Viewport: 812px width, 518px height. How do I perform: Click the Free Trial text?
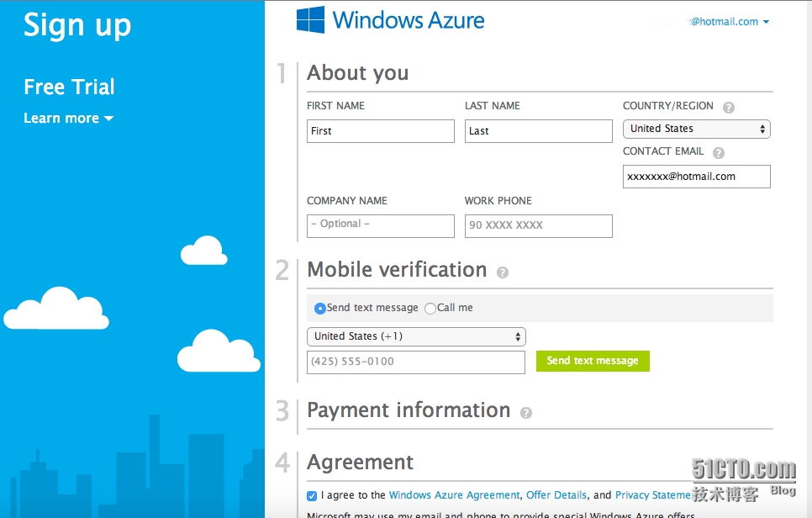(x=70, y=87)
